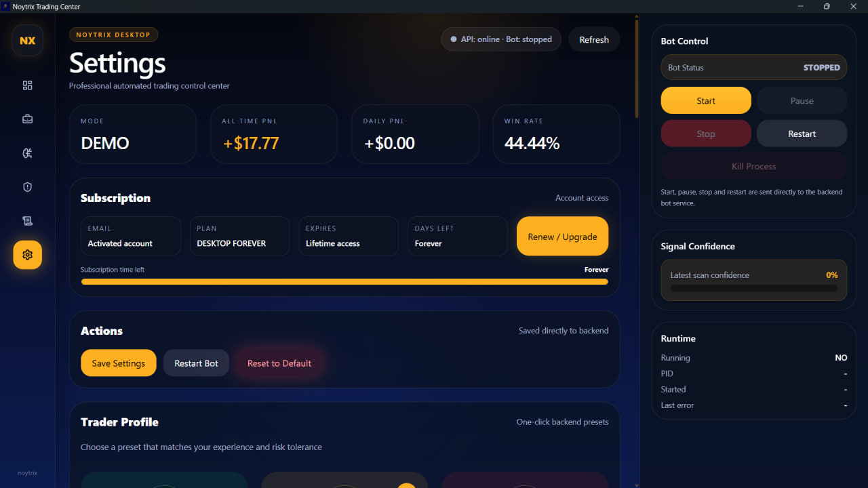Click the EMAIL 'Activated account' field
Screen dimensions: 868x488
(130, 236)
